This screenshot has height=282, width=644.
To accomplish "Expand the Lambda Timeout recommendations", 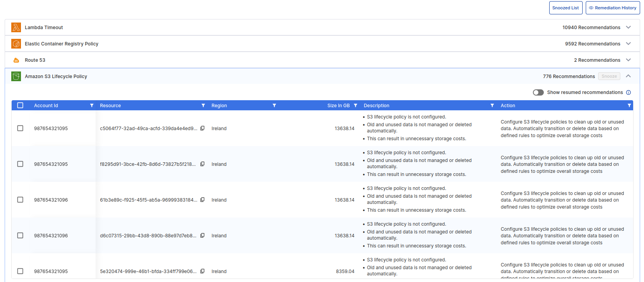I will [628, 28].
